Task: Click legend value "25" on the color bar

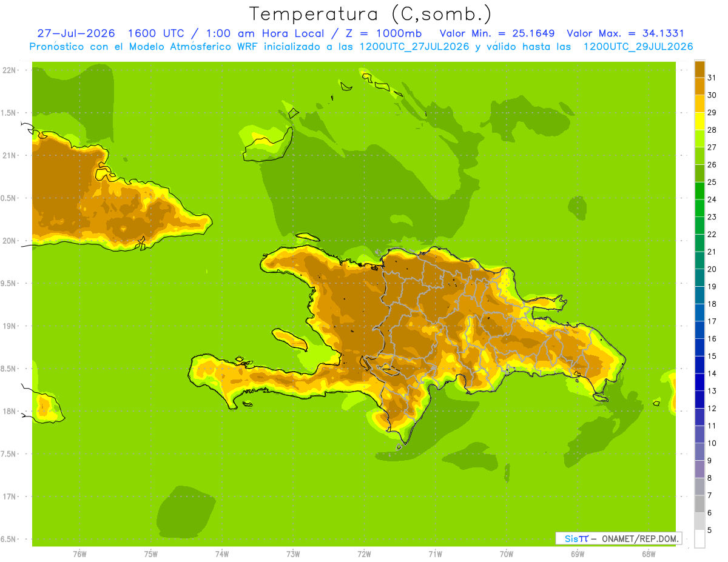Action: click(x=712, y=182)
